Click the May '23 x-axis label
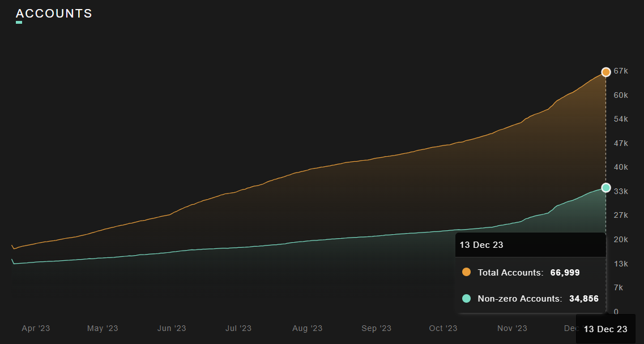 pos(103,328)
